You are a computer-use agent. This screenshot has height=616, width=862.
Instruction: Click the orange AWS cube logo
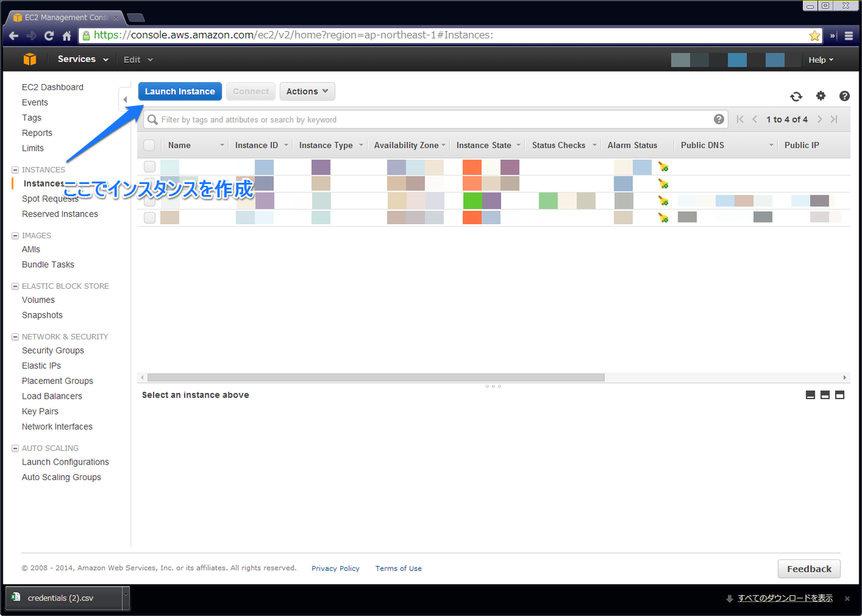30,59
